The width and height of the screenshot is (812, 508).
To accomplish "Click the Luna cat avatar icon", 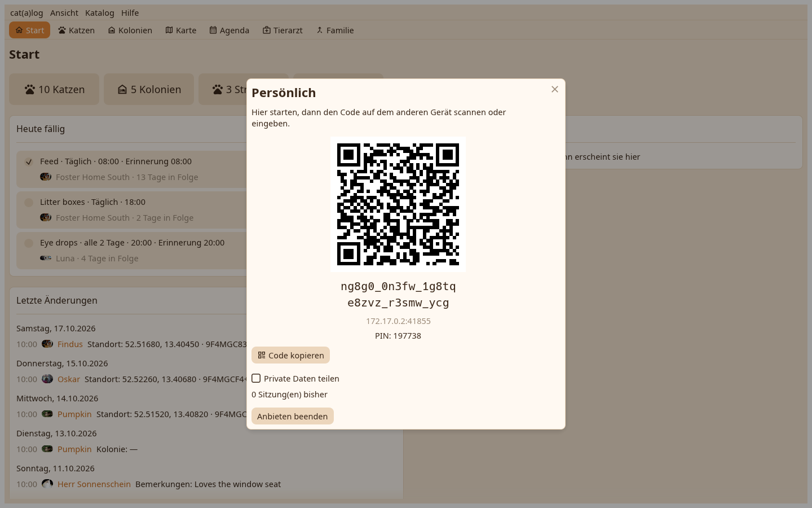I will [x=46, y=258].
